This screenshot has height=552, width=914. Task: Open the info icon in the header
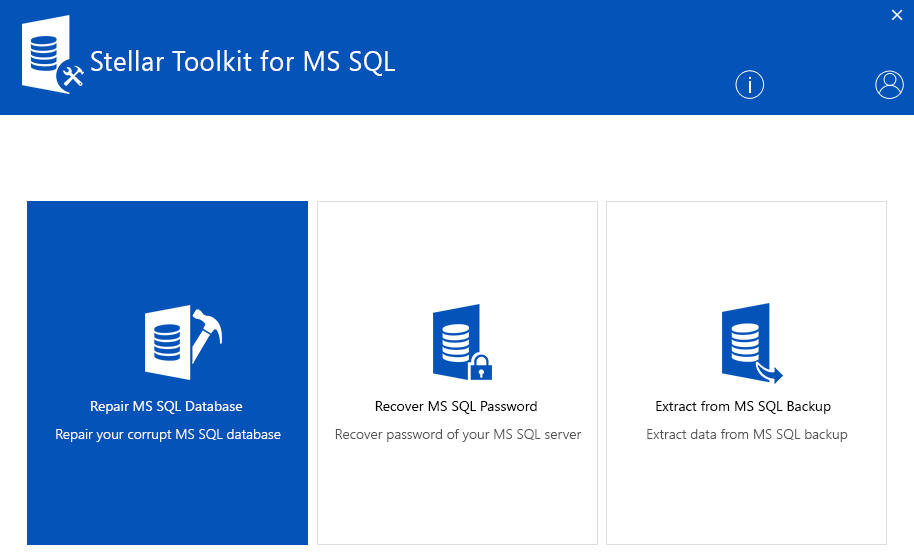coord(749,85)
